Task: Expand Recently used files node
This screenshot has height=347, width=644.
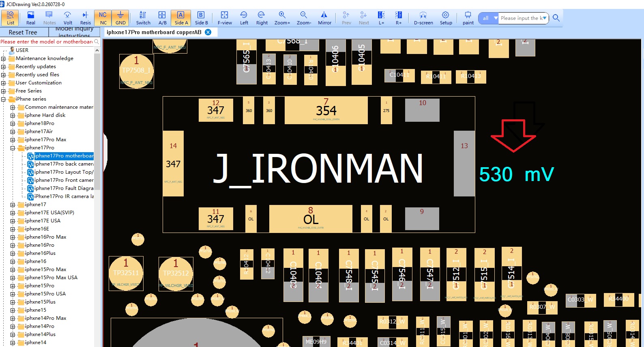Action: 3,75
